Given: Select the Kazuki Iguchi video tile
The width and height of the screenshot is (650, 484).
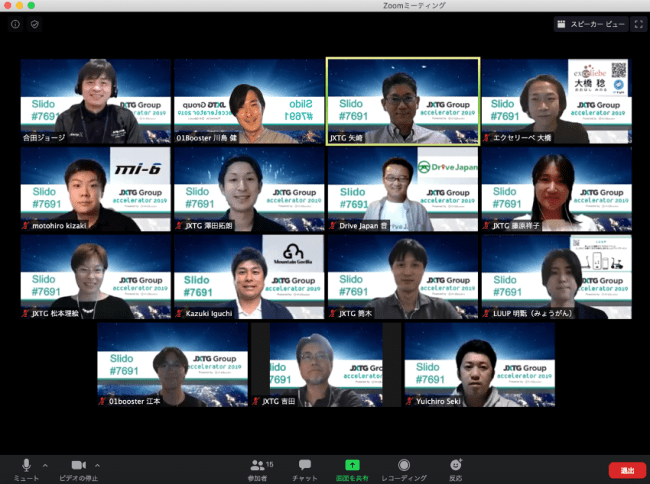Looking at the screenshot, I should tap(249, 277).
